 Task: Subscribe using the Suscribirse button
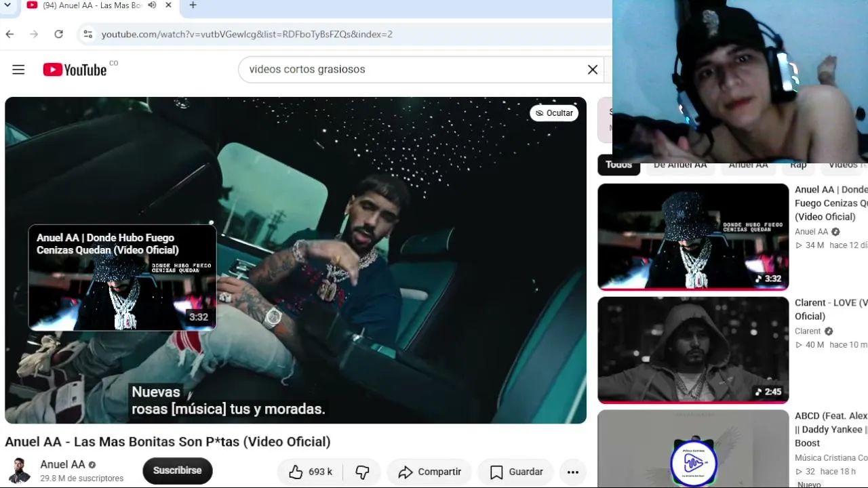(177, 470)
